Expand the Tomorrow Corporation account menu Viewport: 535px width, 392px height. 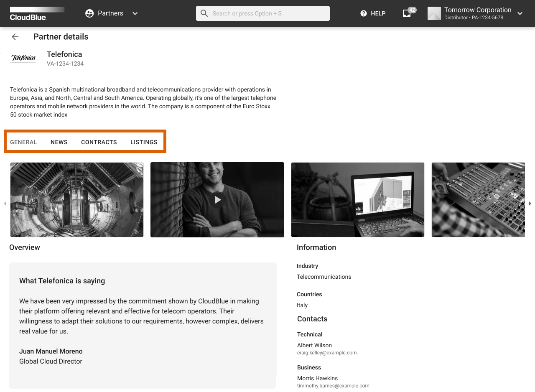tap(520, 13)
